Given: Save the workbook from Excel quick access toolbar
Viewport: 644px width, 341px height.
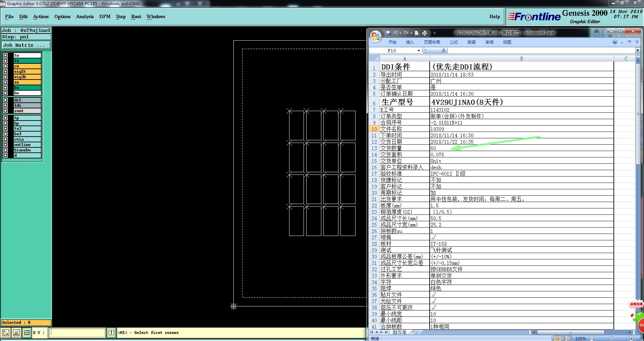Looking at the screenshot, I should 388,33.
